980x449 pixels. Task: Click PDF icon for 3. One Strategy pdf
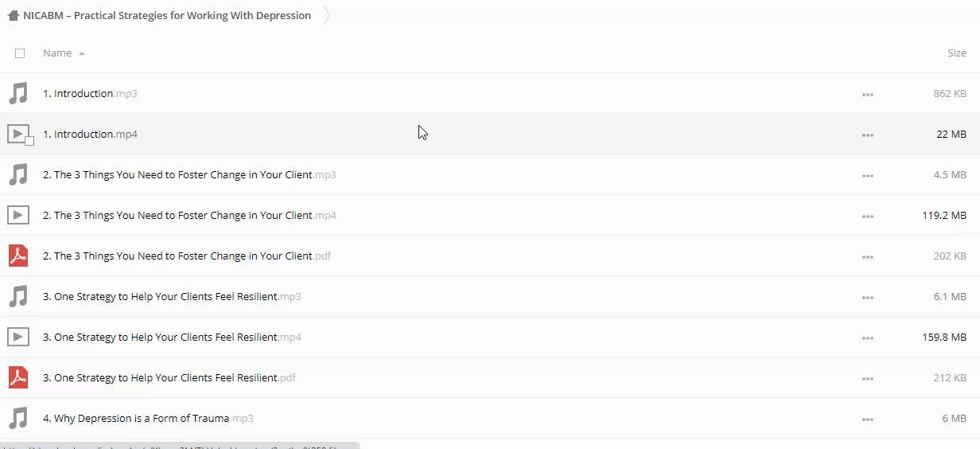click(18, 377)
